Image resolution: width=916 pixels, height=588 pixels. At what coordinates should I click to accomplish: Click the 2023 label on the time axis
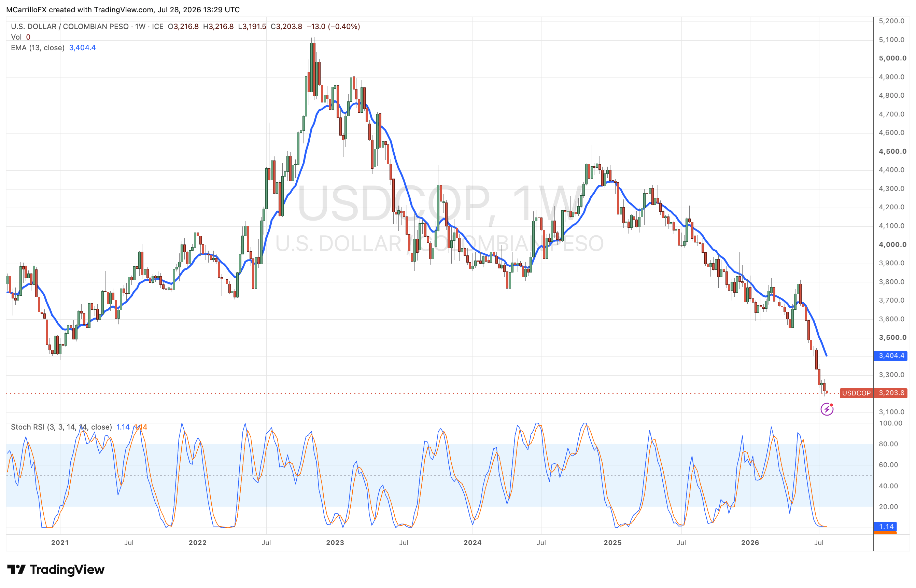click(335, 543)
